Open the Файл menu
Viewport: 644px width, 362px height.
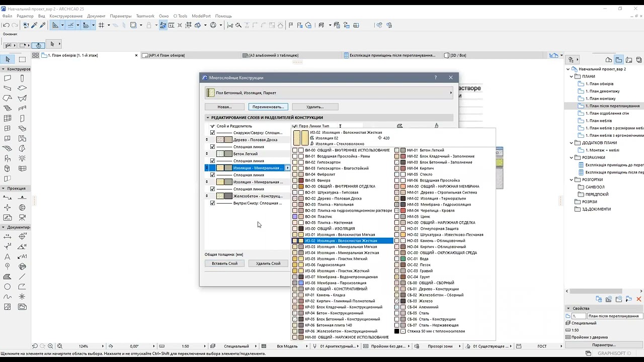[7, 16]
